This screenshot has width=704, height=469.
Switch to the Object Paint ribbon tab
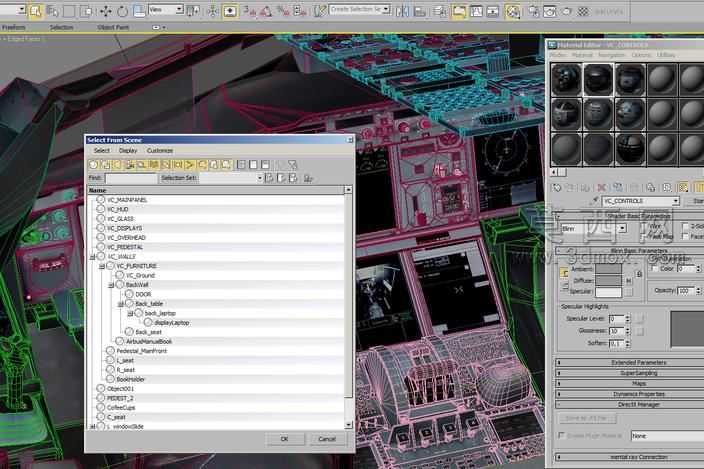pos(113,27)
